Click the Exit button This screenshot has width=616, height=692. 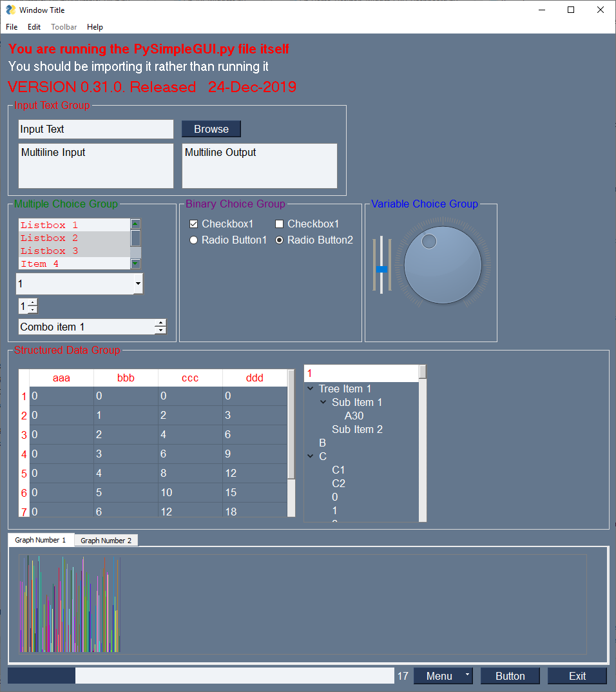tap(577, 676)
